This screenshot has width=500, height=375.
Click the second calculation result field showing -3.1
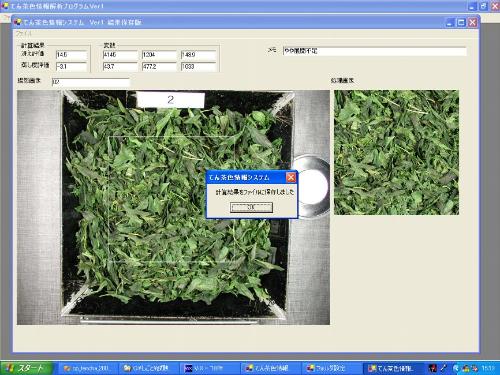(71, 66)
